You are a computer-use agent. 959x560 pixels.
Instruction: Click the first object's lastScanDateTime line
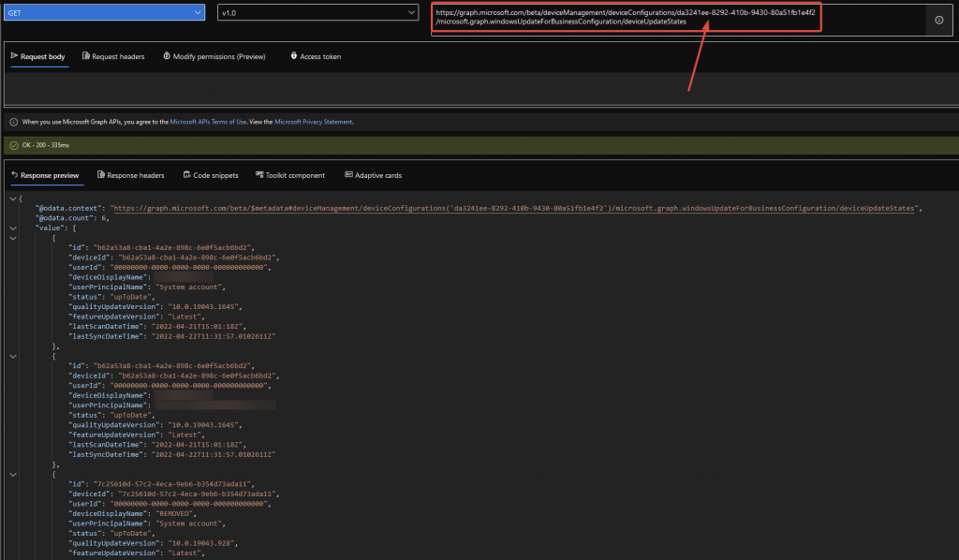(x=157, y=327)
